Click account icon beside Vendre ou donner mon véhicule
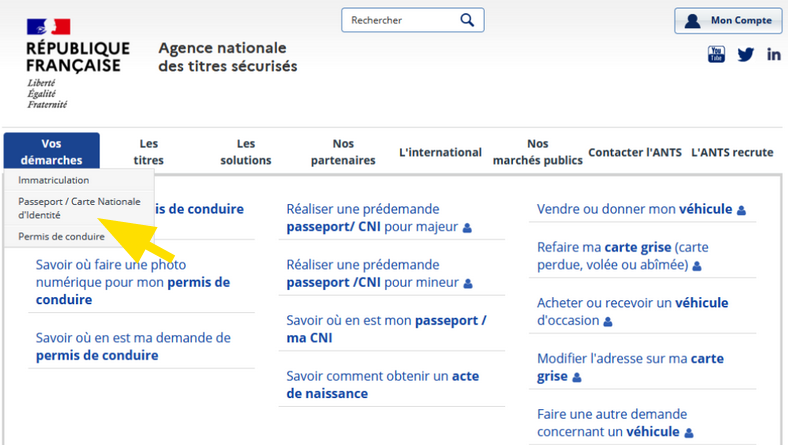Image resolution: width=788 pixels, height=445 pixels. [x=741, y=210]
